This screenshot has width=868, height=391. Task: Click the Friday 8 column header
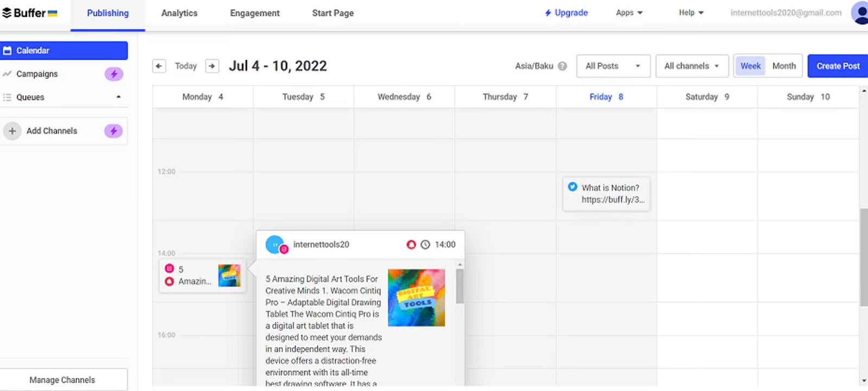pyautogui.click(x=606, y=97)
